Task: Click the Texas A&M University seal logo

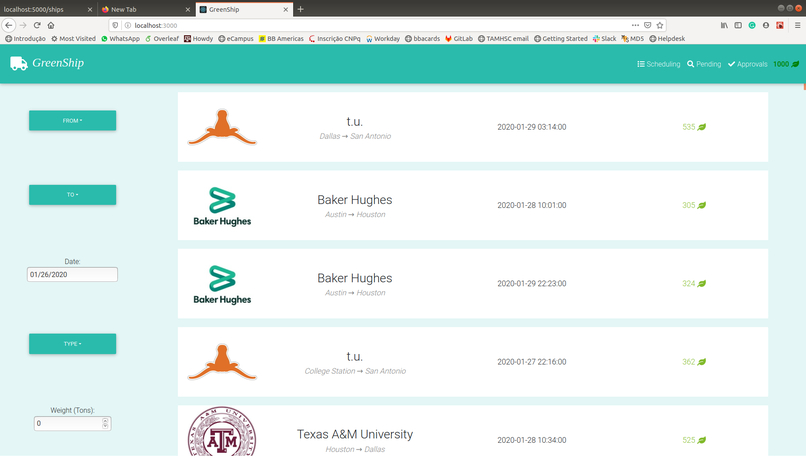Action: pos(222,432)
